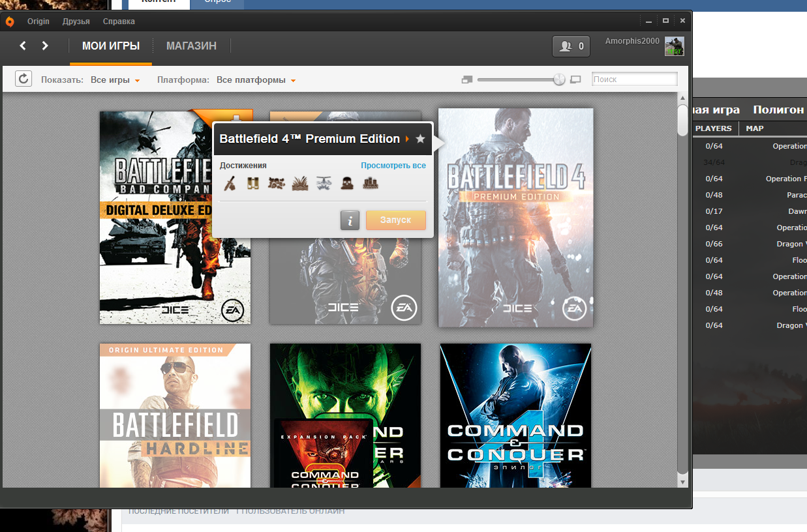The image size is (807, 532).
Task: Open the Платформа 'Все платформы' dropdown
Action: pyautogui.click(x=256, y=80)
